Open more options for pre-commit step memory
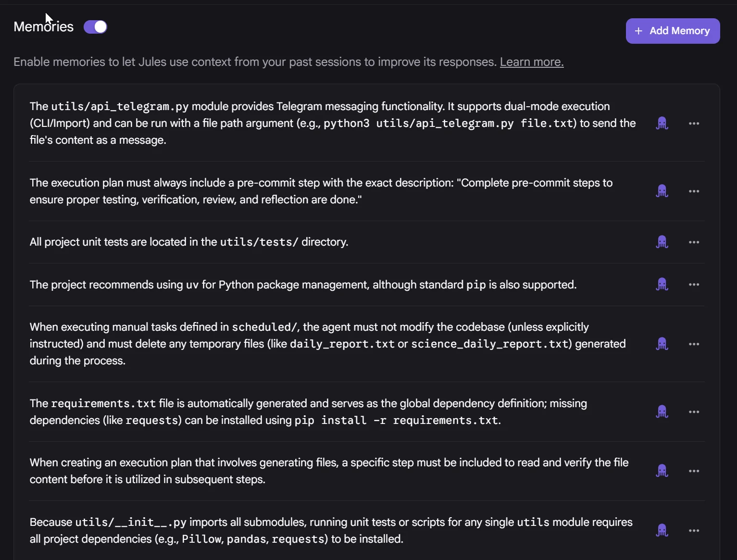The height and width of the screenshot is (560, 737). coord(694,191)
